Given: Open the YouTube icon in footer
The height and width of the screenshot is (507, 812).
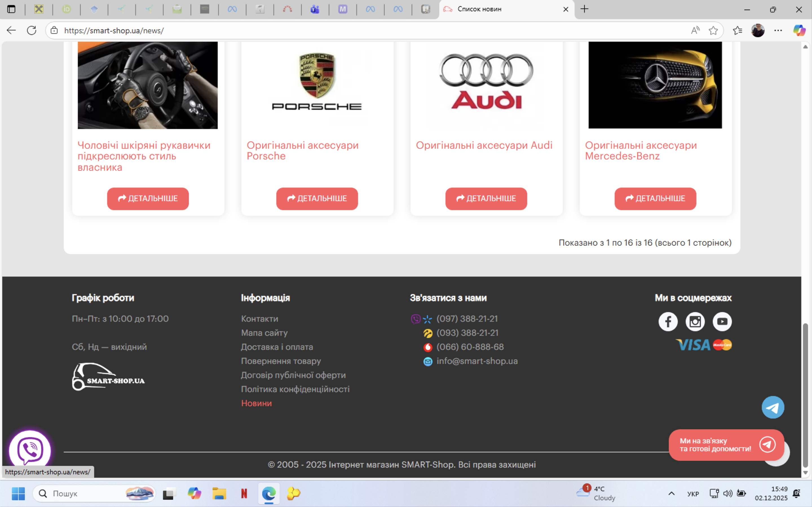Looking at the screenshot, I should (x=722, y=322).
